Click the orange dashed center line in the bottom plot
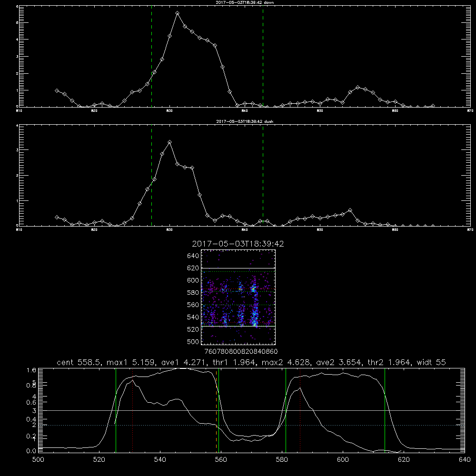476x476 pixels. [217, 410]
